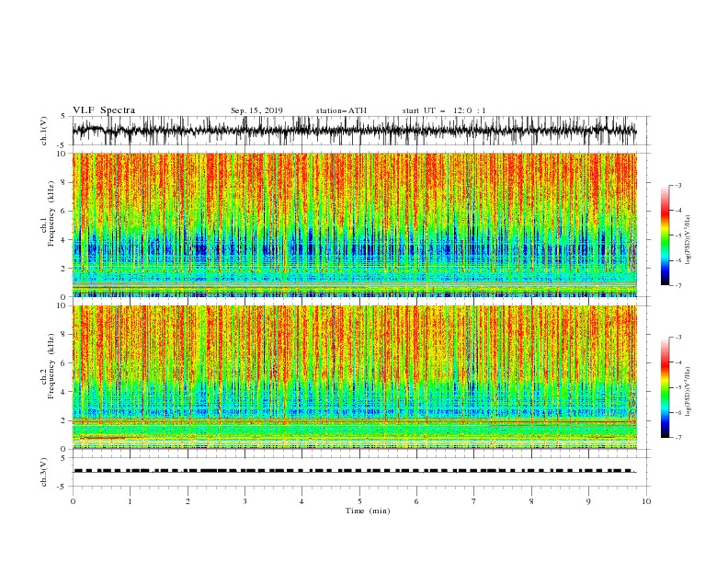Select the "start UT = 12:0 :1" text
The image size is (728, 563).
coord(444,110)
